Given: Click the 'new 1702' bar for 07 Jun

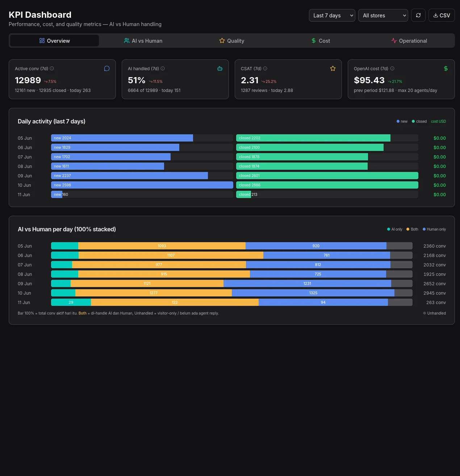Looking at the screenshot, I should (111, 157).
